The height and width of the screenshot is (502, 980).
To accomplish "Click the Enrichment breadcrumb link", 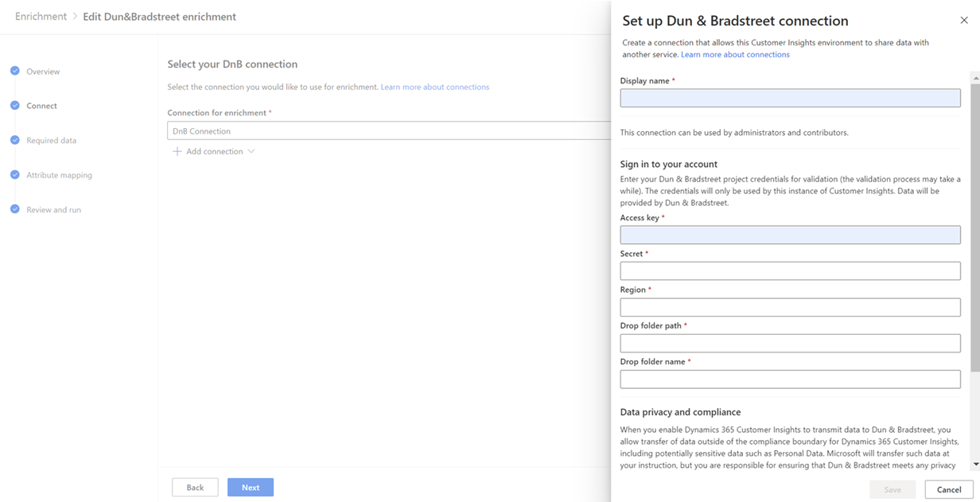I will click(x=41, y=16).
